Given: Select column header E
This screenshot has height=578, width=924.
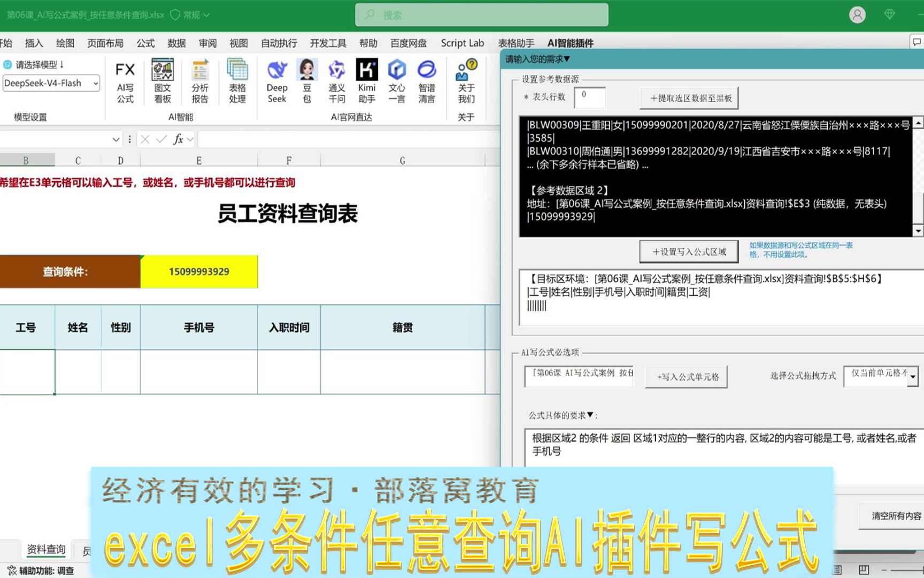Looking at the screenshot, I should tap(199, 160).
